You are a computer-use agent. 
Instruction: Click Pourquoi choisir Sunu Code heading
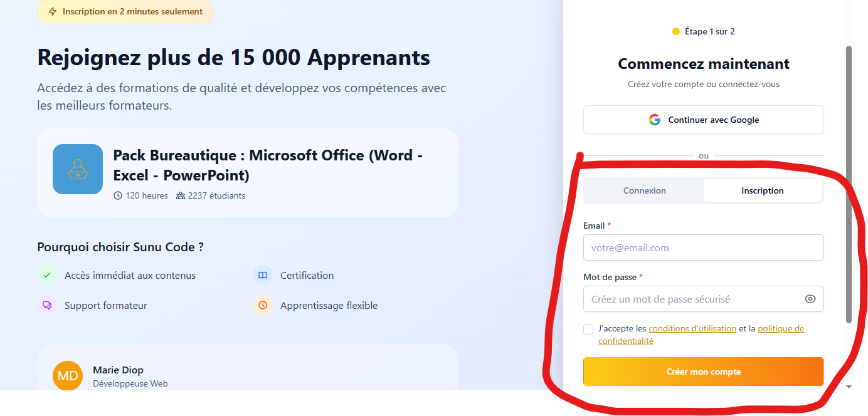pyautogui.click(x=120, y=247)
